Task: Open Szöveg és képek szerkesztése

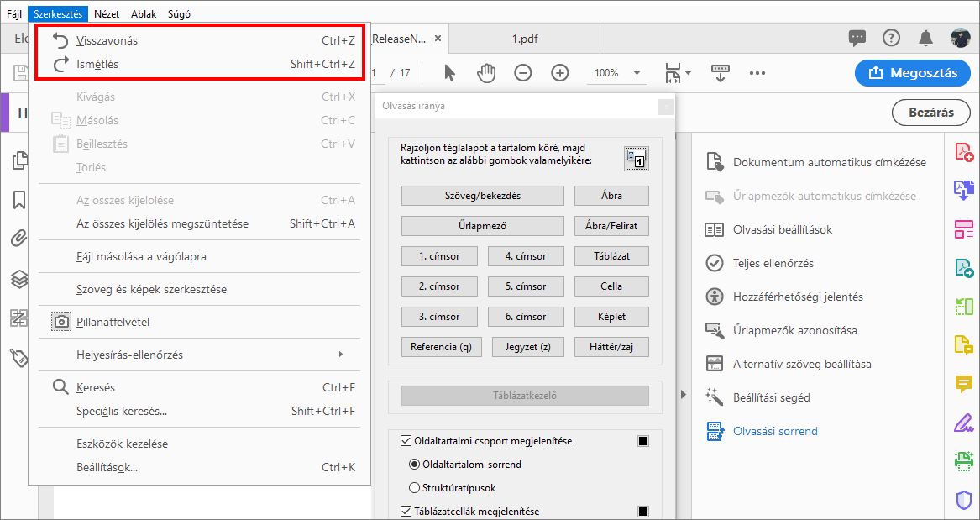Action: [199, 289]
